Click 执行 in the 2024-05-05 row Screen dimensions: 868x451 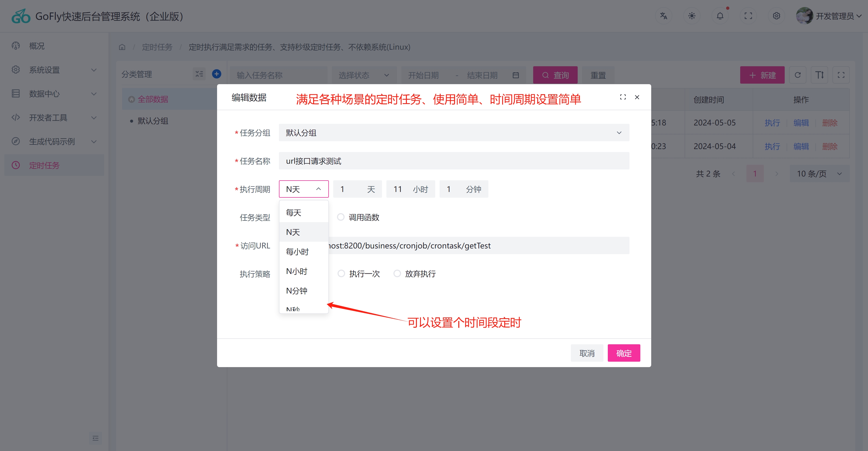click(x=772, y=123)
